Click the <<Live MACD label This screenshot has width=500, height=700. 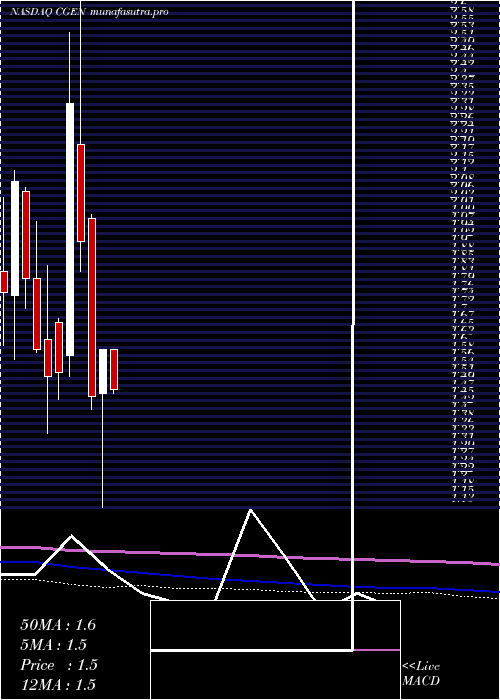tap(421, 674)
